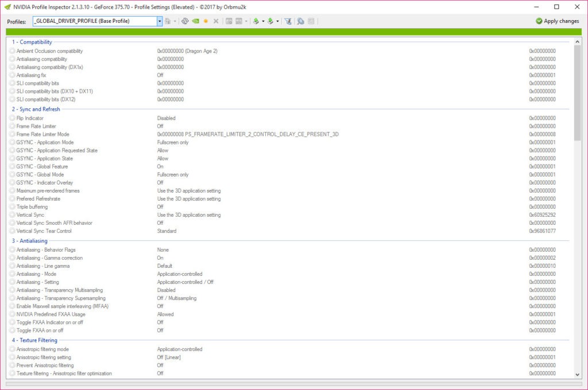588x390 pixels.
Task: Click the gear icon beside Vertical Sync
Action: coord(12,215)
